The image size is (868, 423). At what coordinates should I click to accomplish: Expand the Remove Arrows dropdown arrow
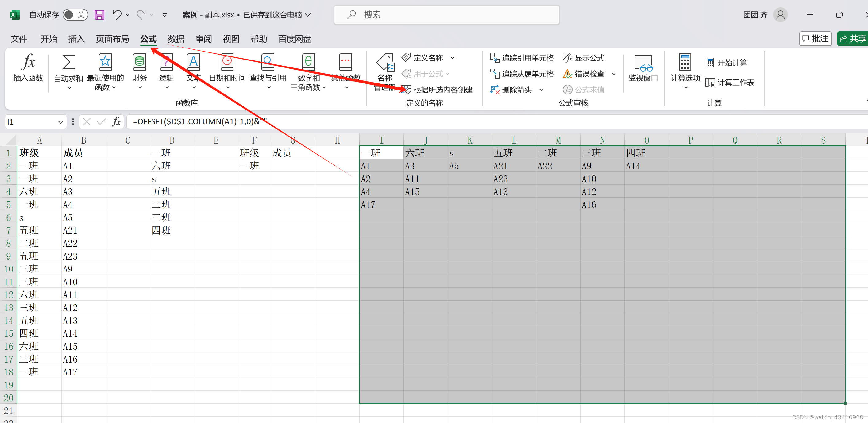point(541,90)
